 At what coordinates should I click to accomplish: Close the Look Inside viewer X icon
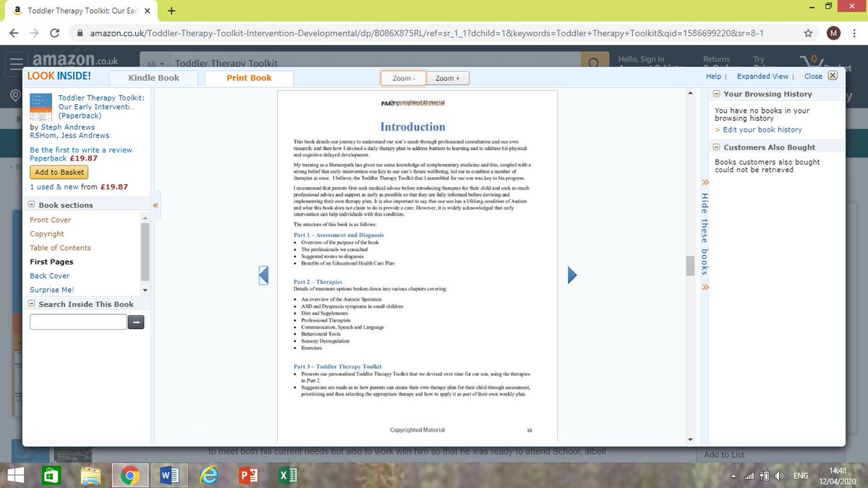(x=833, y=76)
